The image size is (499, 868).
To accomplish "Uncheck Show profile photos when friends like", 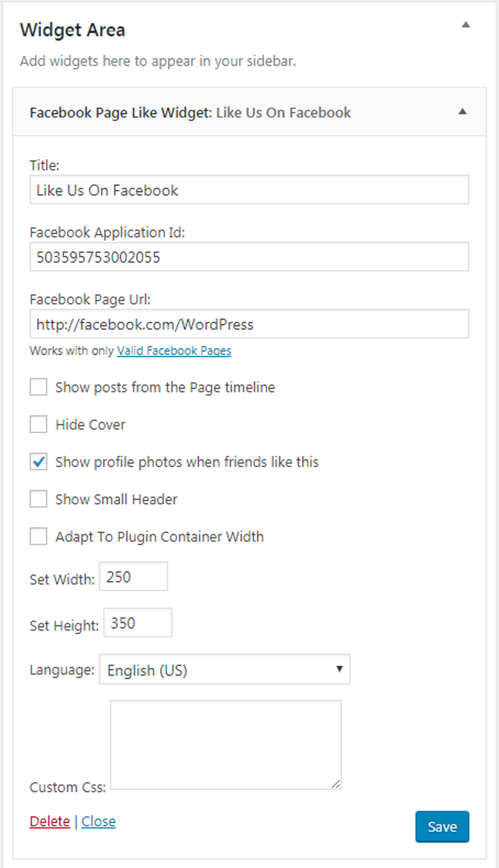I will tap(39, 462).
